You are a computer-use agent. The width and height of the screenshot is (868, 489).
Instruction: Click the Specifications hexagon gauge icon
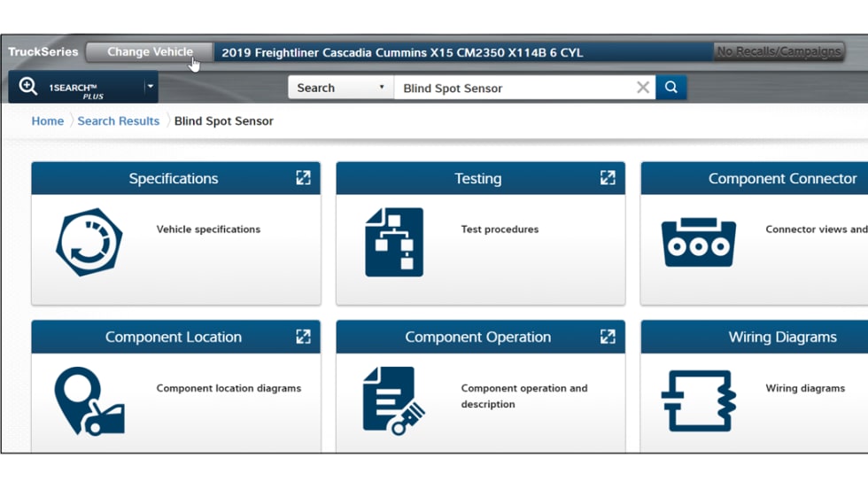(89, 242)
